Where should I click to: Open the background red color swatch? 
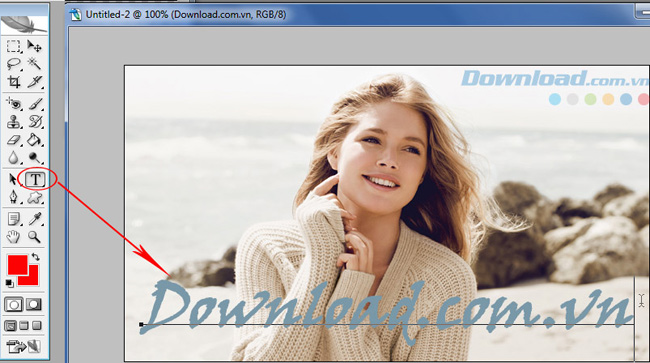coord(33,280)
